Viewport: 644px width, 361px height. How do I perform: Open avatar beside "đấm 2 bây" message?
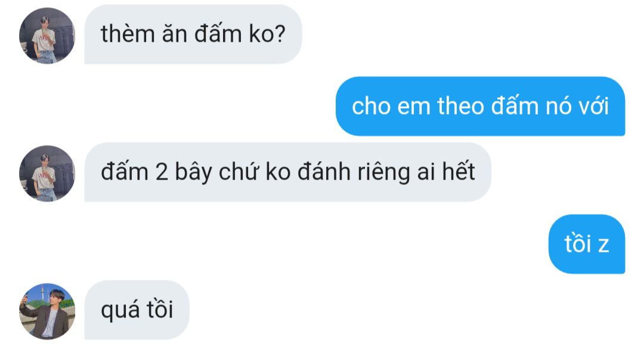point(47,173)
